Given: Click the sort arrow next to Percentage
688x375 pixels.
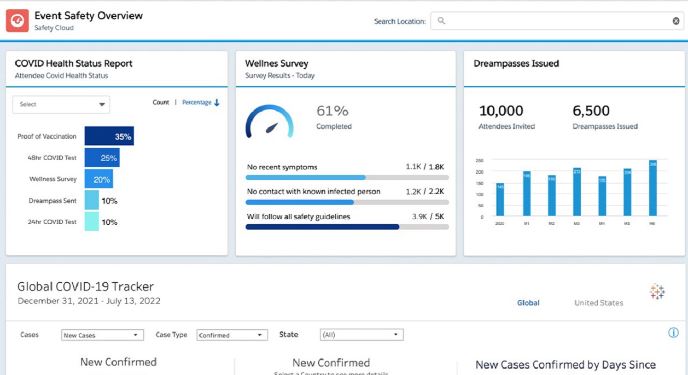Looking at the screenshot, I should [x=217, y=102].
